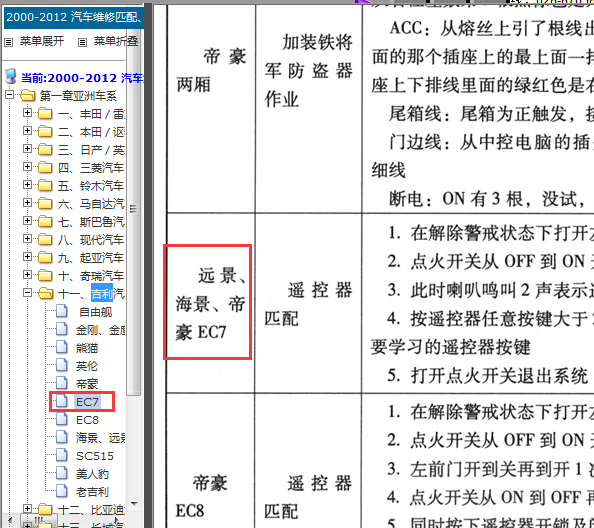The width and height of the screenshot is (594, 528).
Task: Click the page icon beside 帝豪
Action: tap(62, 383)
